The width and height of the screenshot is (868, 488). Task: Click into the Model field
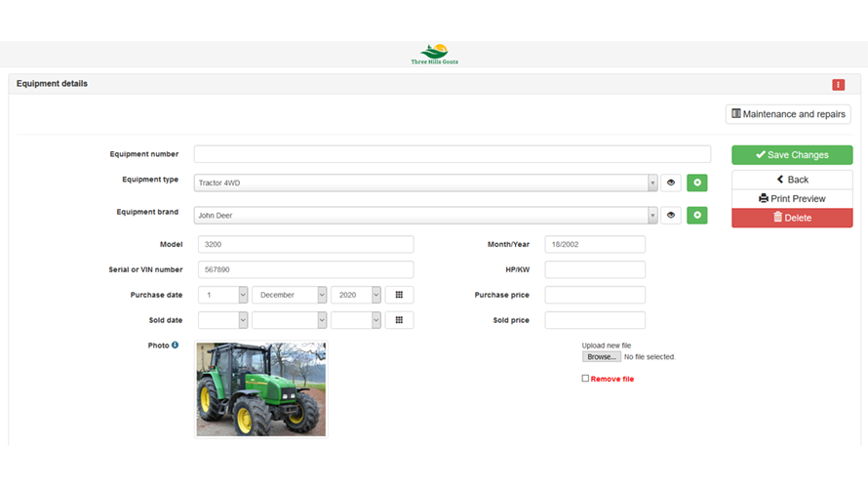[x=305, y=244]
